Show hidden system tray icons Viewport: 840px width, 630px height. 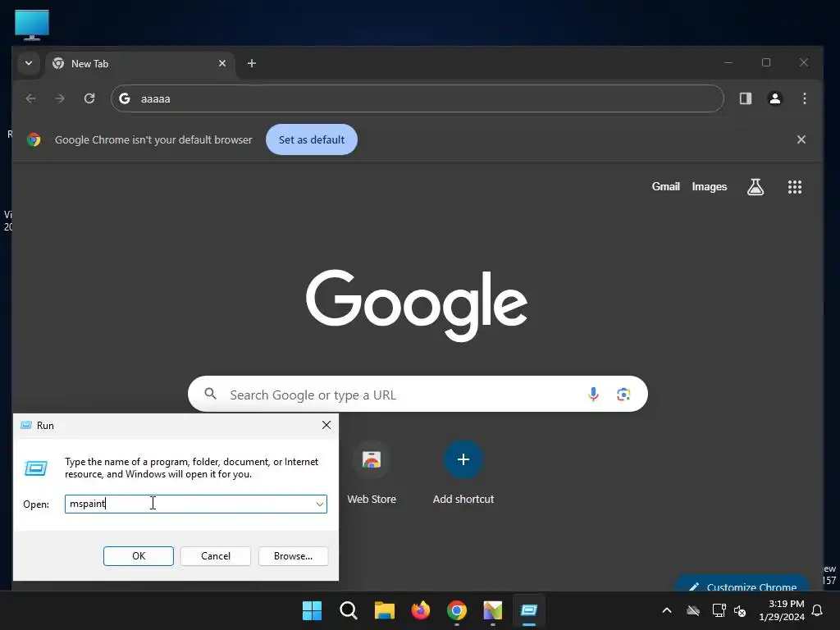click(x=667, y=610)
